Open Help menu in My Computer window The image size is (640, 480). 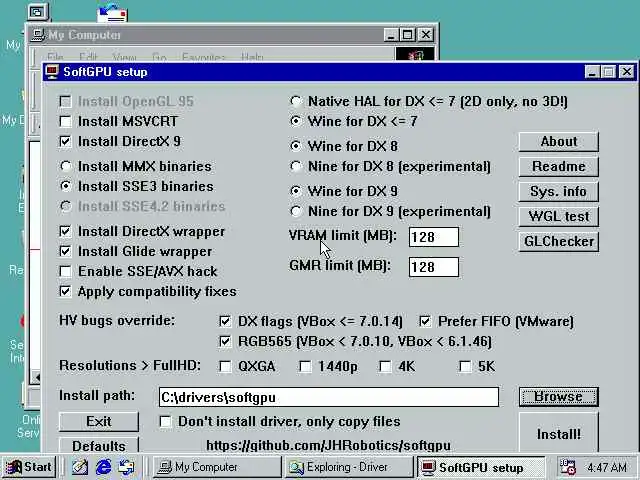252,56
